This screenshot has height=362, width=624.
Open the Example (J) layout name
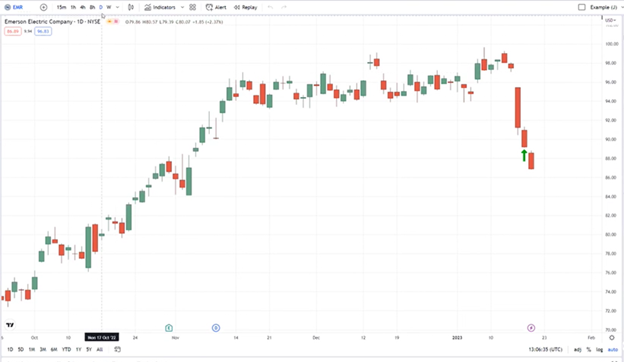point(603,7)
